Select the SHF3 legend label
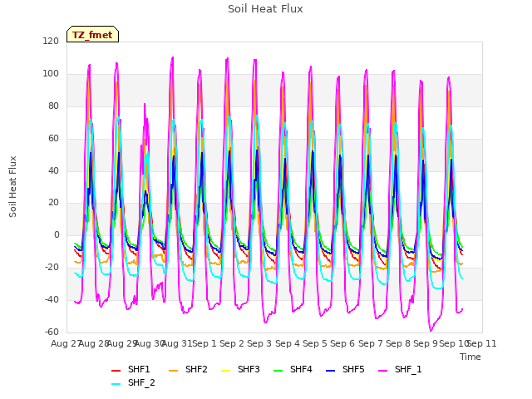Image resolution: width=532 pixels, height=399 pixels. tap(249, 369)
